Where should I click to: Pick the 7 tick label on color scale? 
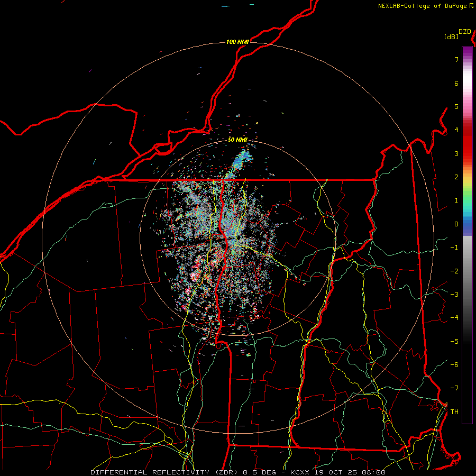click(x=456, y=59)
